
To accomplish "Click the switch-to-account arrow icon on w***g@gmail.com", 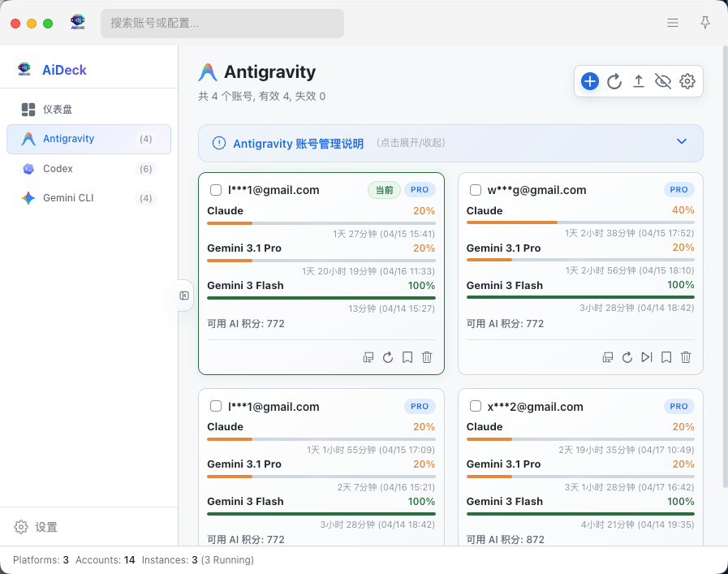I will click(647, 357).
